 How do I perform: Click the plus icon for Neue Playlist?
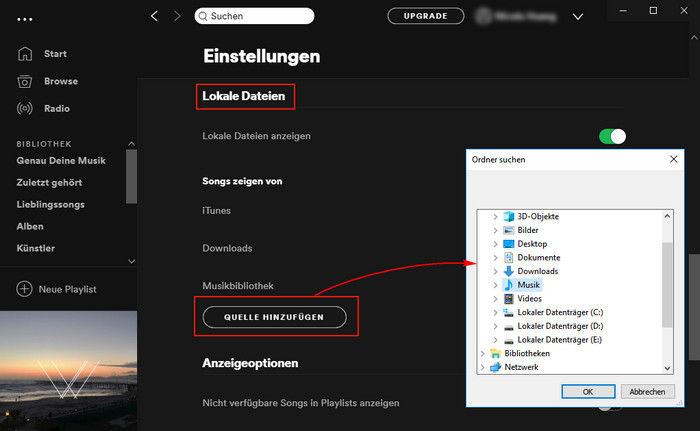point(24,289)
